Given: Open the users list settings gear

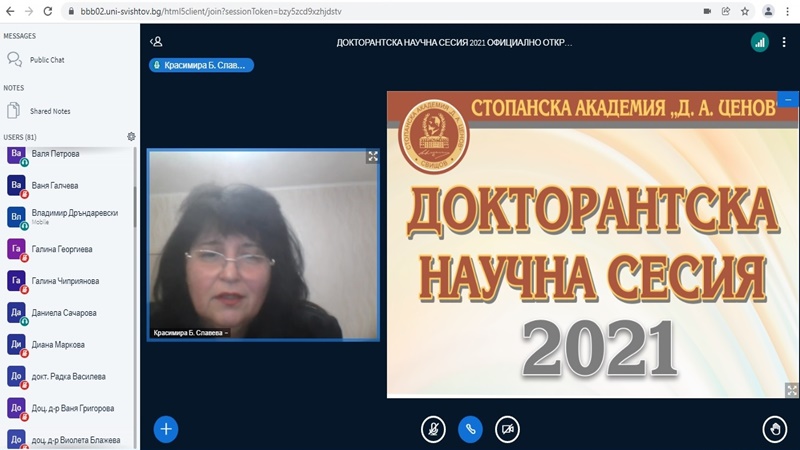Looking at the screenshot, I should pyautogui.click(x=131, y=136).
